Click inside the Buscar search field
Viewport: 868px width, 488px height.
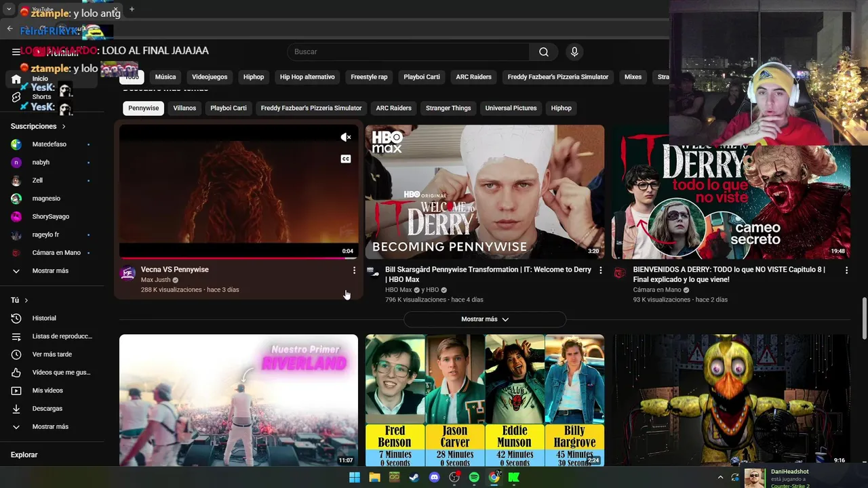coord(408,52)
